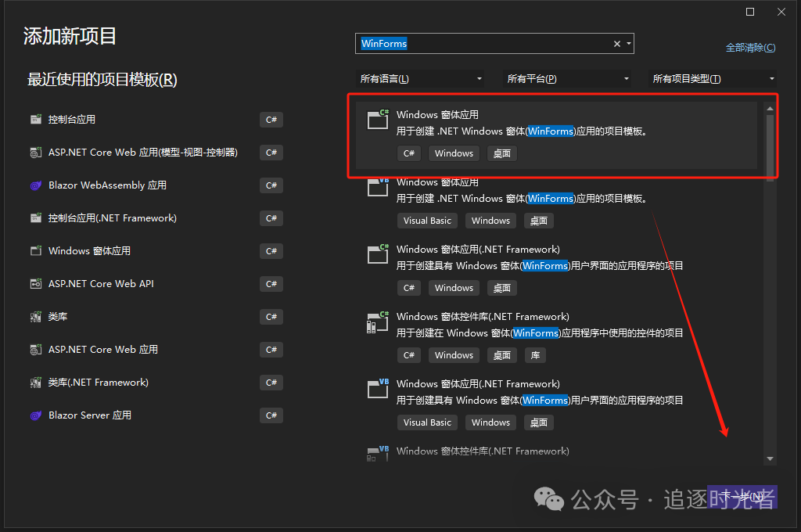
Task: Select ASP.NET Core Web 应用(模型-视图-控制器) recent template
Action: point(142,153)
